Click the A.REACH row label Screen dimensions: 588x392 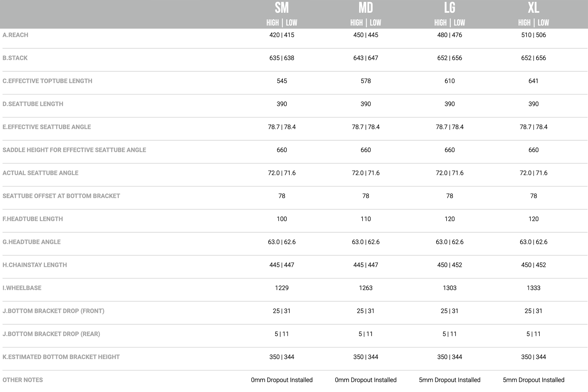(15, 35)
